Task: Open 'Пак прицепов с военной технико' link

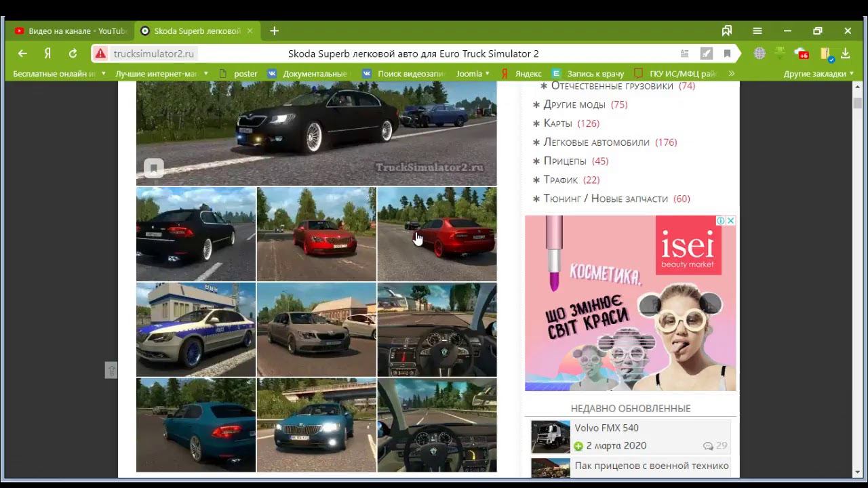Action: [652, 466]
